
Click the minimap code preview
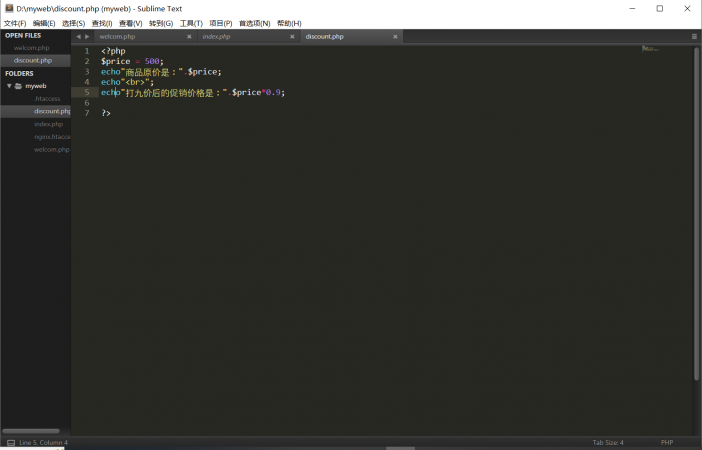coord(650,48)
